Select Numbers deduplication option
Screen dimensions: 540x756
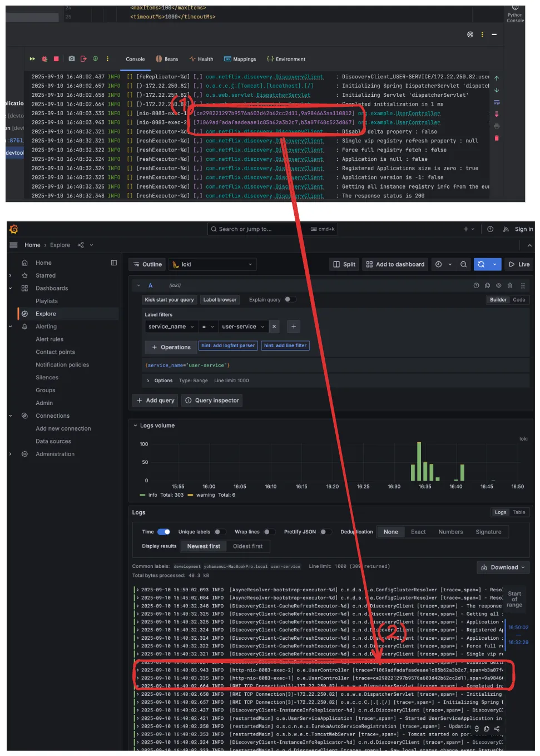(450, 532)
